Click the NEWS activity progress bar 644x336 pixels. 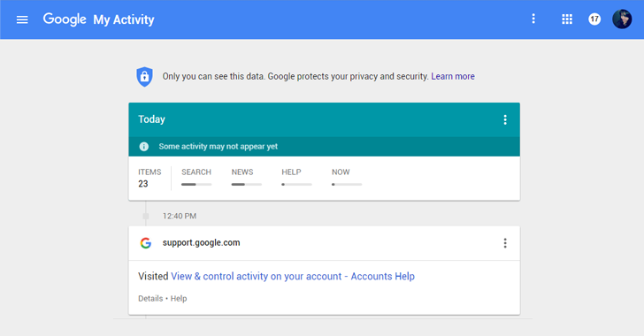[x=247, y=185]
